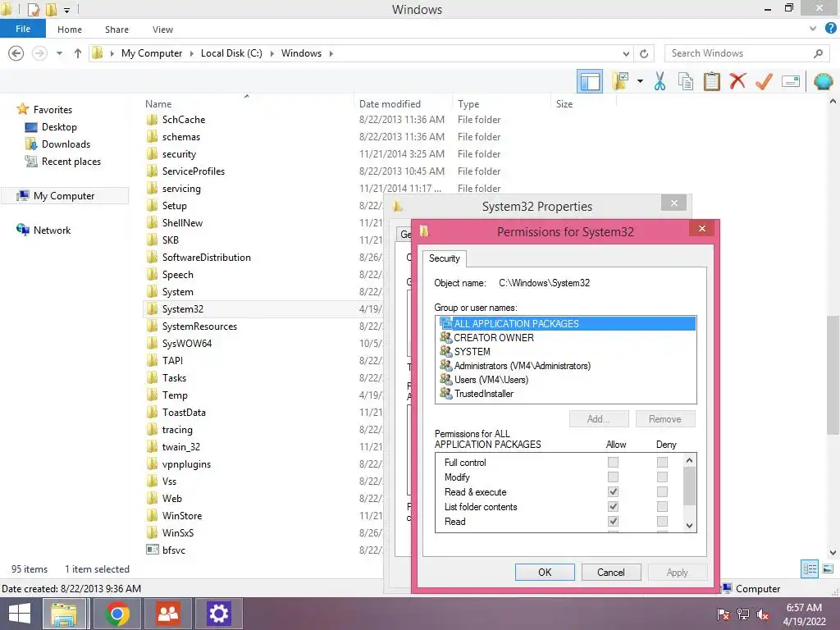The height and width of the screenshot is (630, 840).
Task: Go back with the left arrow button
Action: pyautogui.click(x=16, y=53)
